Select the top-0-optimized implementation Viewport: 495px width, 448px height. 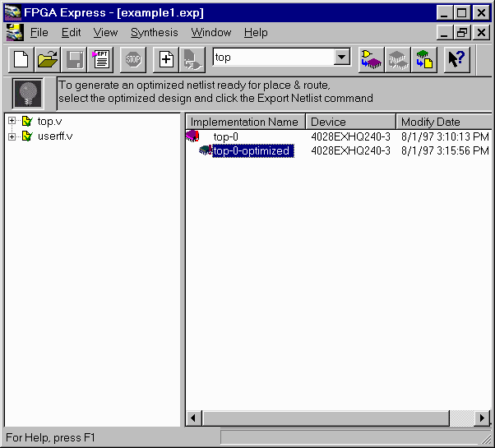pyautogui.click(x=253, y=150)
